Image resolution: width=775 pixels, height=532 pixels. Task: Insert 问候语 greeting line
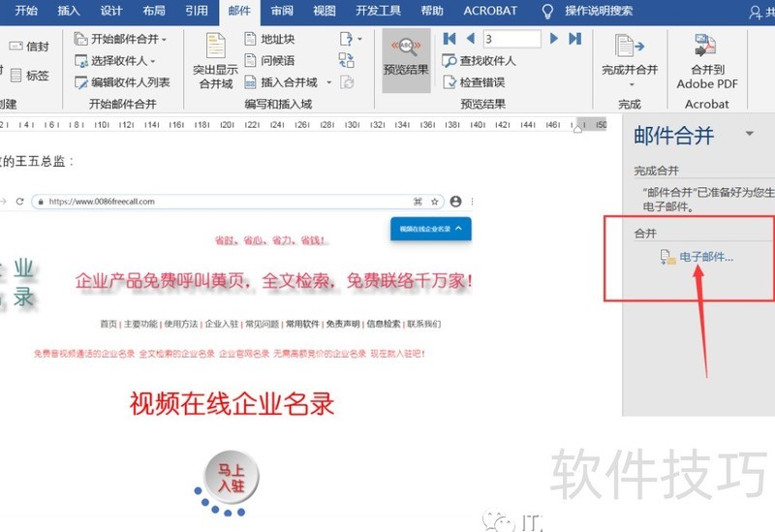[x=270, y=61]
